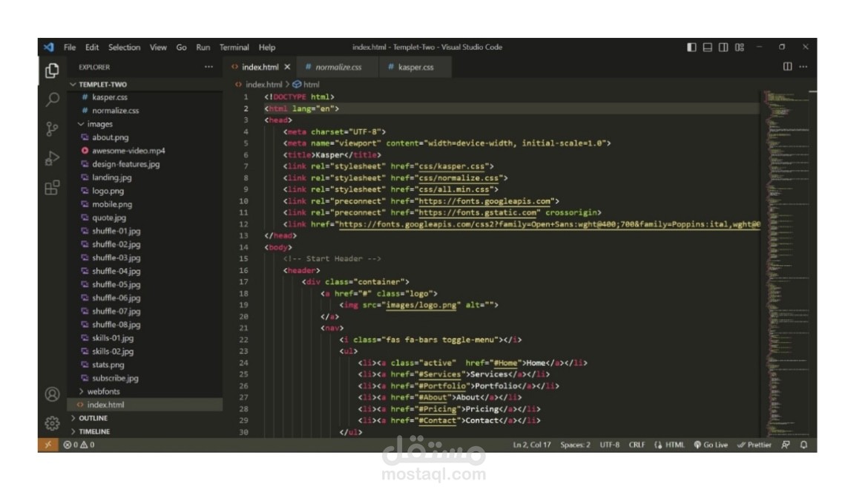Open Explorer views and more actions ellipsis

pos(208,67)
